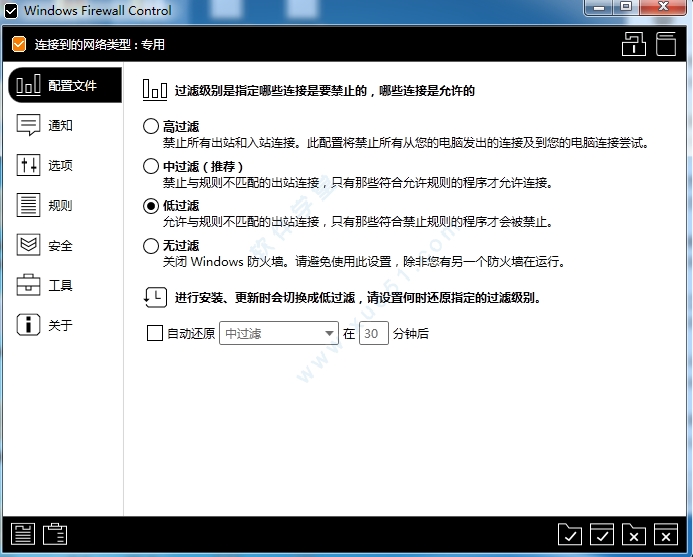693x557 pixels.
Task: Open the 安全 security section
Action: pos(60,245)
